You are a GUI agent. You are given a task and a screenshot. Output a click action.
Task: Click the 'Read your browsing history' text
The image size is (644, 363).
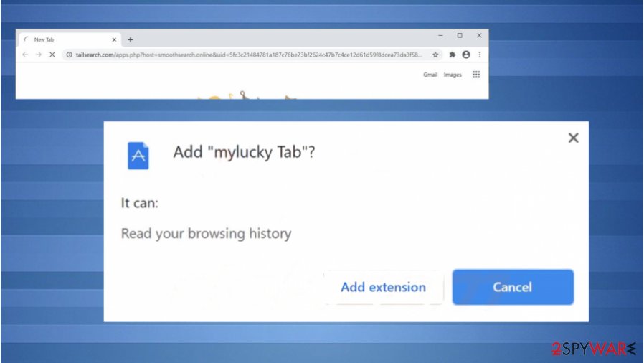pos(206,234)
